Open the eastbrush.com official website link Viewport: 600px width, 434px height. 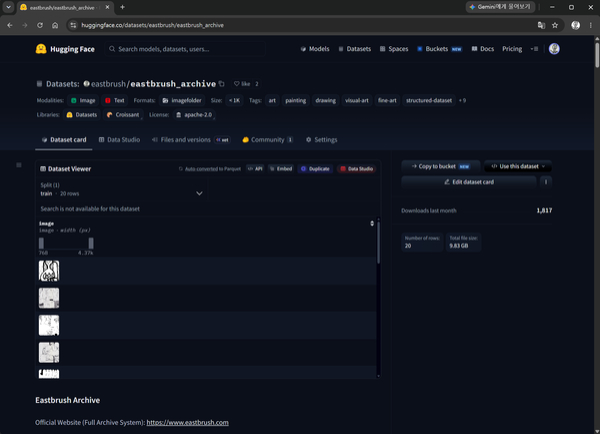[x=188, y=423]
